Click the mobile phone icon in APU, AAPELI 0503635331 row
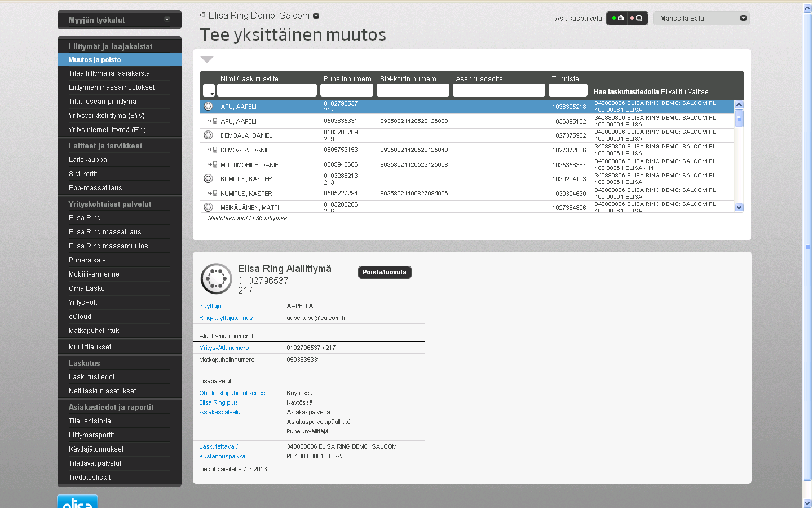Viewport: 812px width, 508px height. (215, 121)
